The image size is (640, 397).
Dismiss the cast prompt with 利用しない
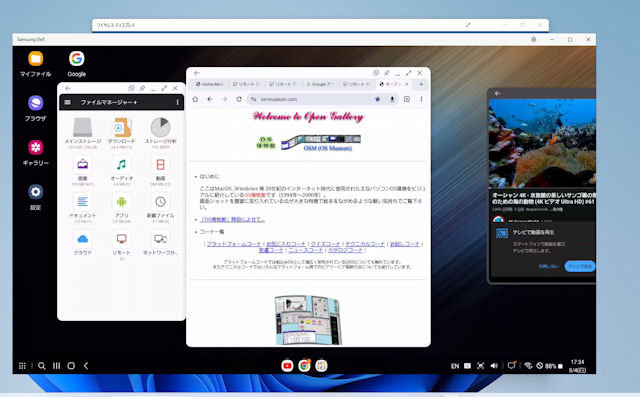549,266
